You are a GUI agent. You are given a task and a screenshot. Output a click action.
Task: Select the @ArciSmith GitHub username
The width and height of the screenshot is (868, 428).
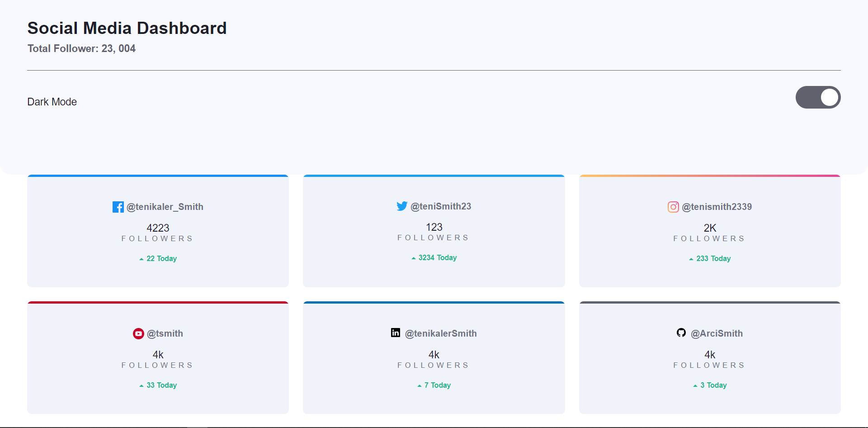tap(717, 333)
